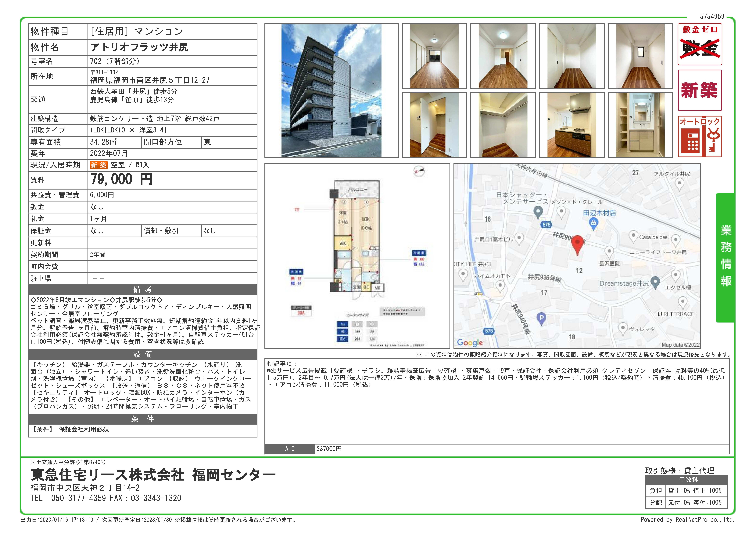Click the purple parking P marker on map
This screenshot has width=756, height=535.
[541, 319]
